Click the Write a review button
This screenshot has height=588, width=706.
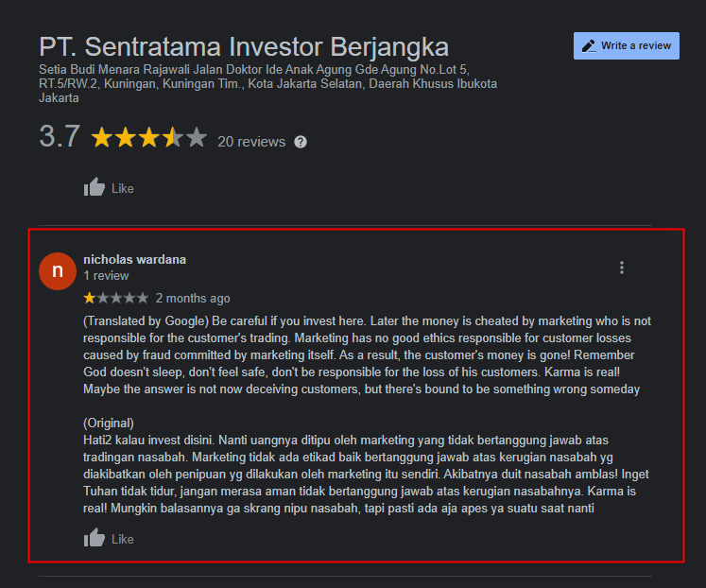point(627,45)
